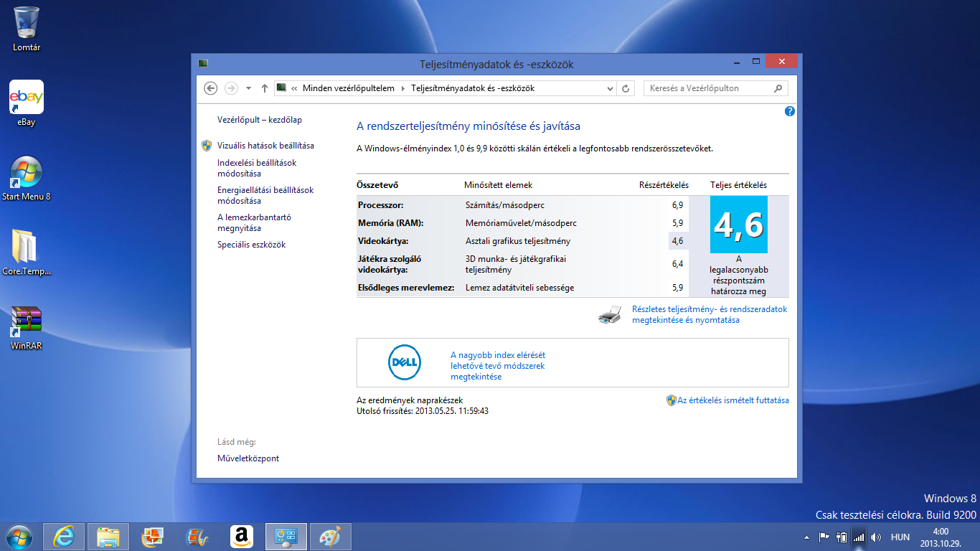
Task: Open Internet Explorer from the taskbar
Action: point(64,537)
